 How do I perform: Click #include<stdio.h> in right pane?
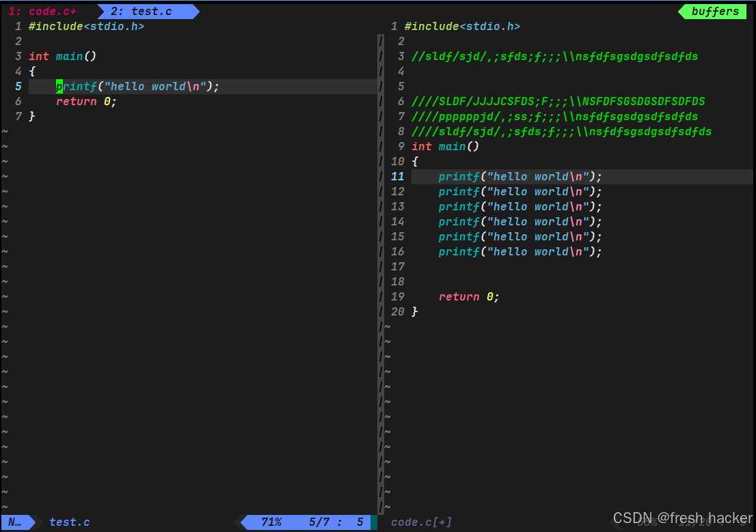(462, 27)
